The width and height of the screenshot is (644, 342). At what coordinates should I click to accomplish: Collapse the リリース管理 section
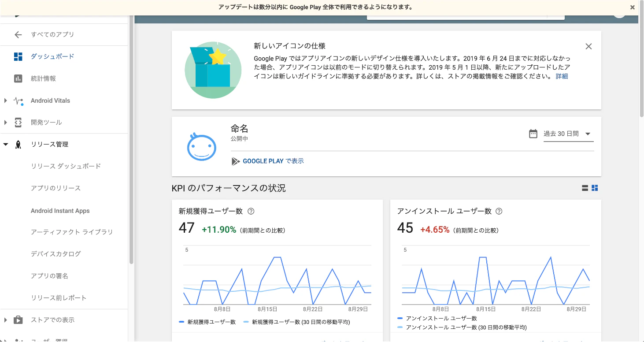pos(5,145)
